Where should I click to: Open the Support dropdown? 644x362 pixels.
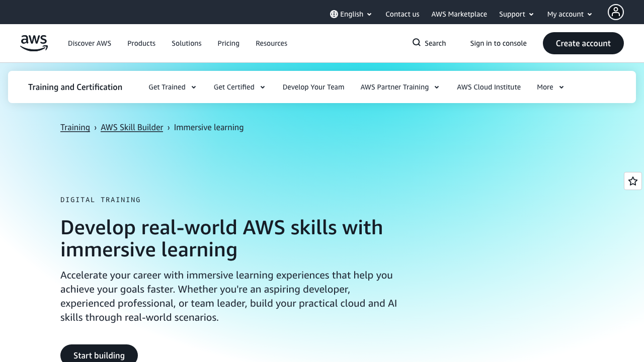point(517,14)
